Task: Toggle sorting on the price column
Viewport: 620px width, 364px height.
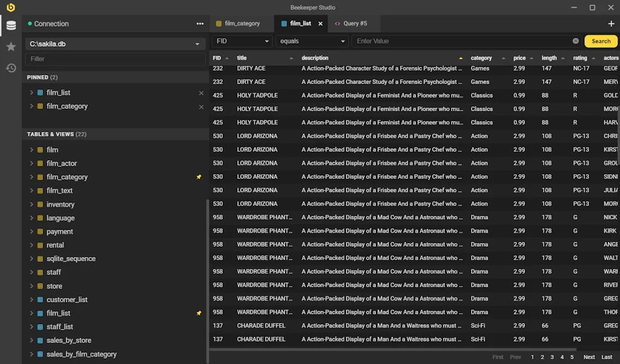Action: pyautogui.click(x=519, y=57)
